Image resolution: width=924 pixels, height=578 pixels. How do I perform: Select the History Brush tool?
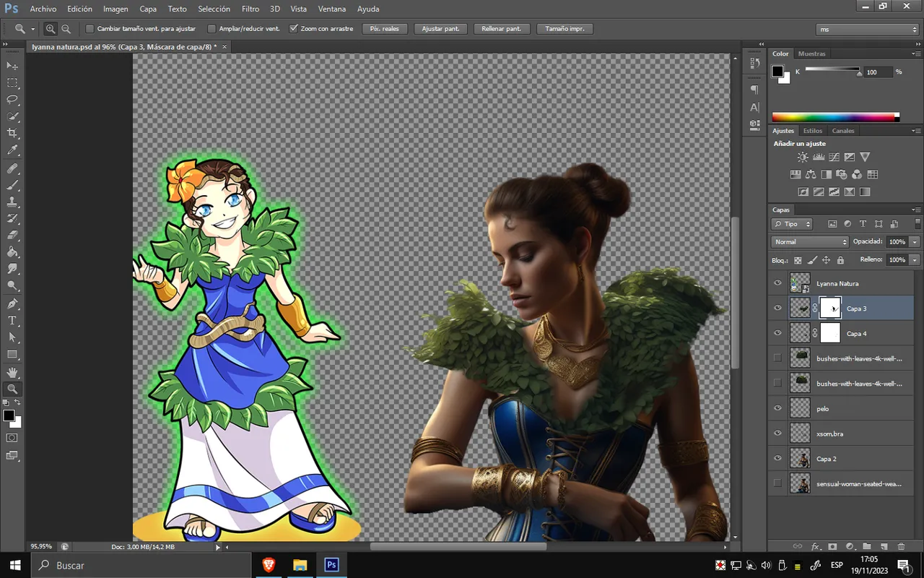point(12,218)
